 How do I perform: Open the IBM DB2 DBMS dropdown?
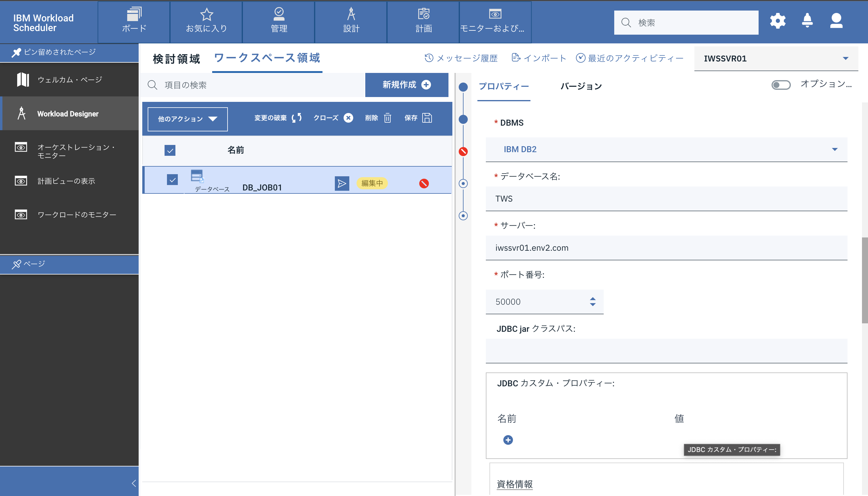coord(666,149)
